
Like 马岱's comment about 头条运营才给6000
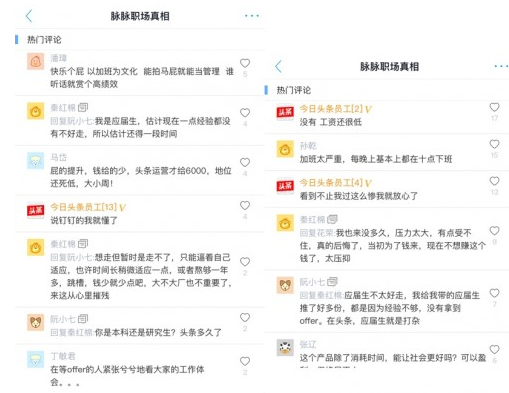click(x=245, y=162)
